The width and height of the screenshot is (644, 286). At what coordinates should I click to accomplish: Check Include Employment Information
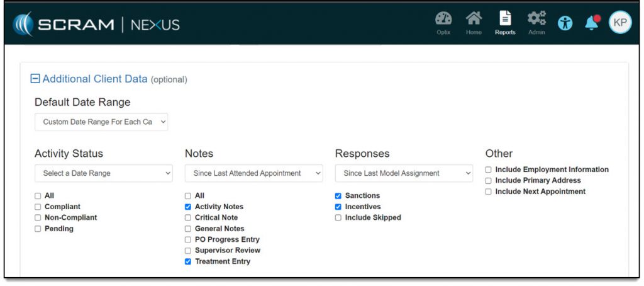[489, 170]
